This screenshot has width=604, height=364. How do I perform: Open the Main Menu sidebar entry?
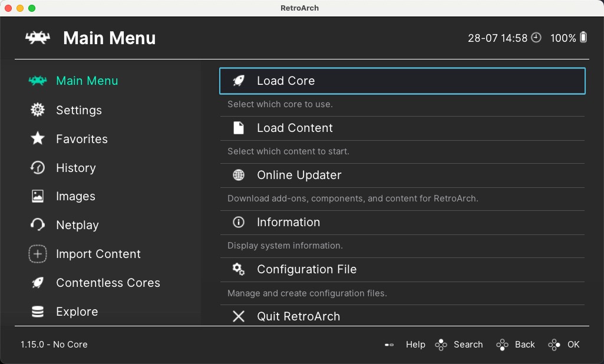87,81
